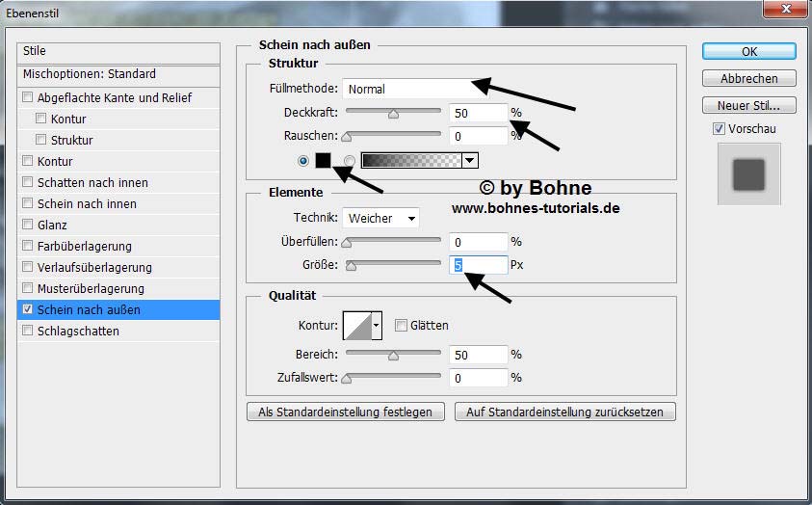Enable the Schlagschatten effect checkbox
The height and width of the screenshot is (505, 812).
(x=27, y=332)
